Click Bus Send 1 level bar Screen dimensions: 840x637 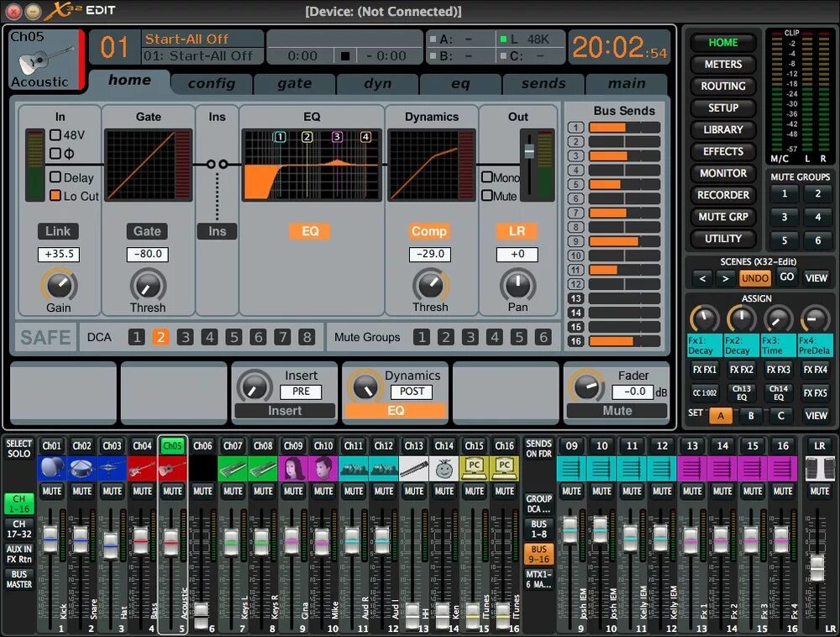coord(625,128)
